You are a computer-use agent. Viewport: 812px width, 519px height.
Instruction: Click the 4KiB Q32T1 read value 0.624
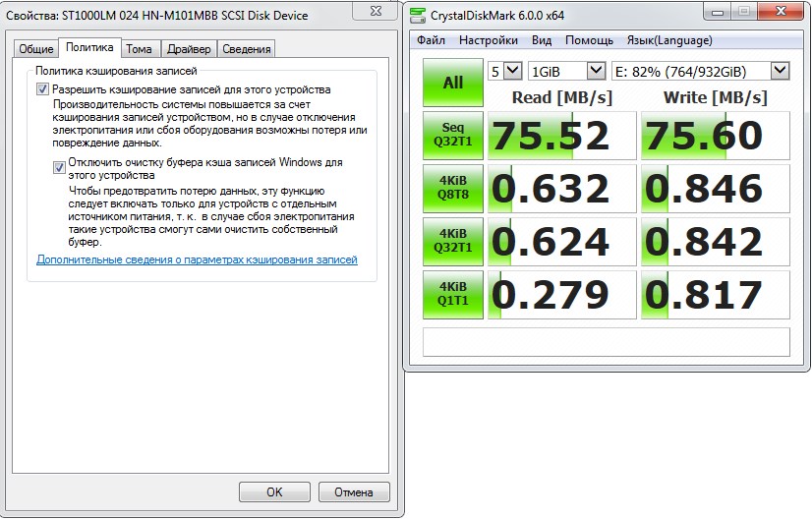click(562, 242)
